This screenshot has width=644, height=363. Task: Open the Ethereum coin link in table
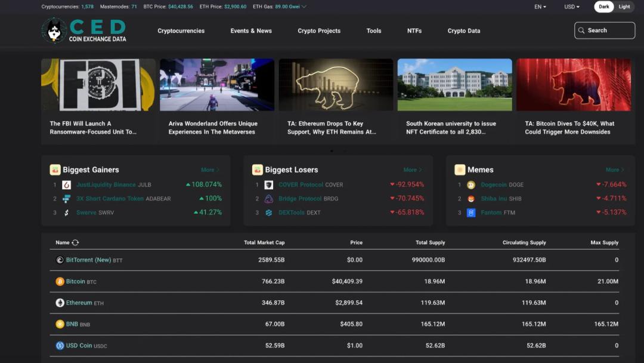[x=79, y=303]
